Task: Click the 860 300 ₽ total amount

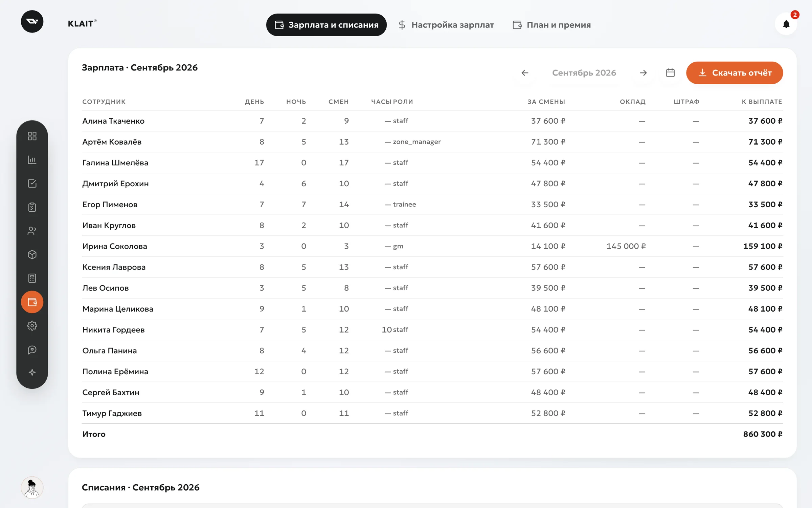Action: tap(763, 434)
